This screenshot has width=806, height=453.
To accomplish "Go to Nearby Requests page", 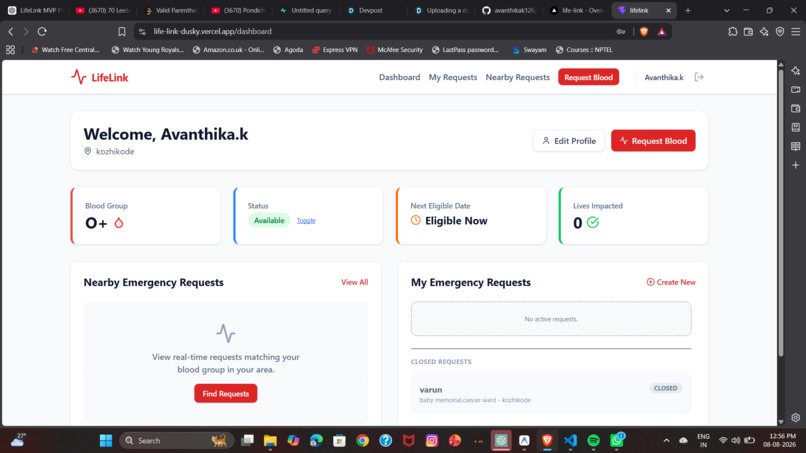I will (518, 77).
